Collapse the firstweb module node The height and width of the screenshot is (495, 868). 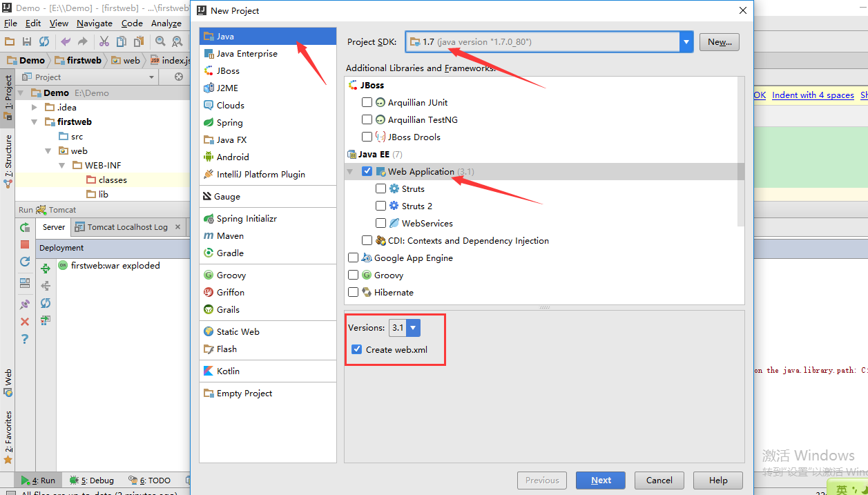(x=35, y=122)
